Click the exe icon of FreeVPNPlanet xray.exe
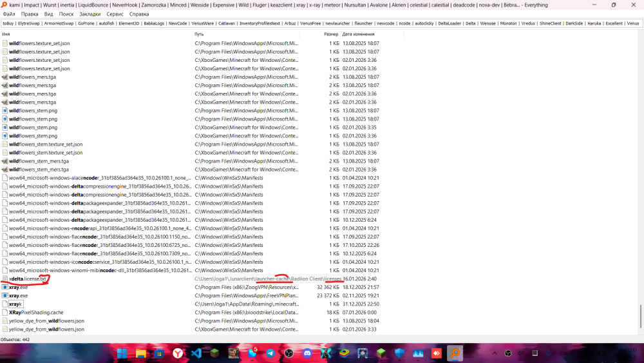Viewport: 644px width, 363px height. [5, 295]
